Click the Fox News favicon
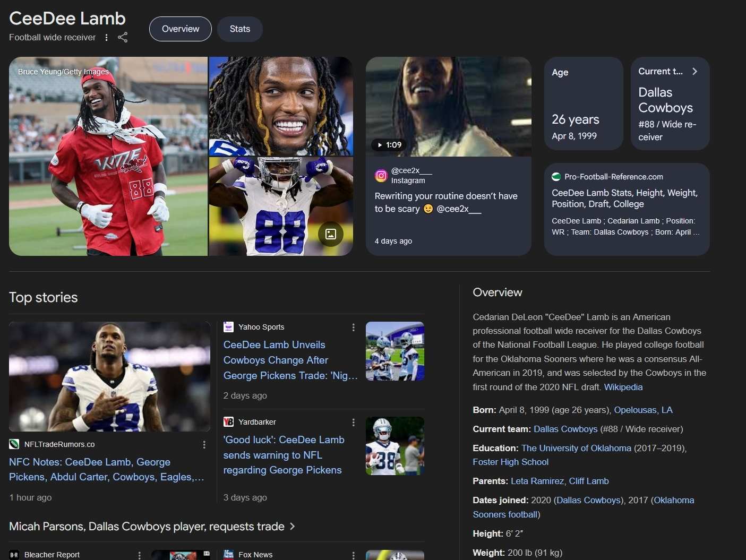Image resolution: width=746 pixels, height=560 pixels. pos(228,555)
